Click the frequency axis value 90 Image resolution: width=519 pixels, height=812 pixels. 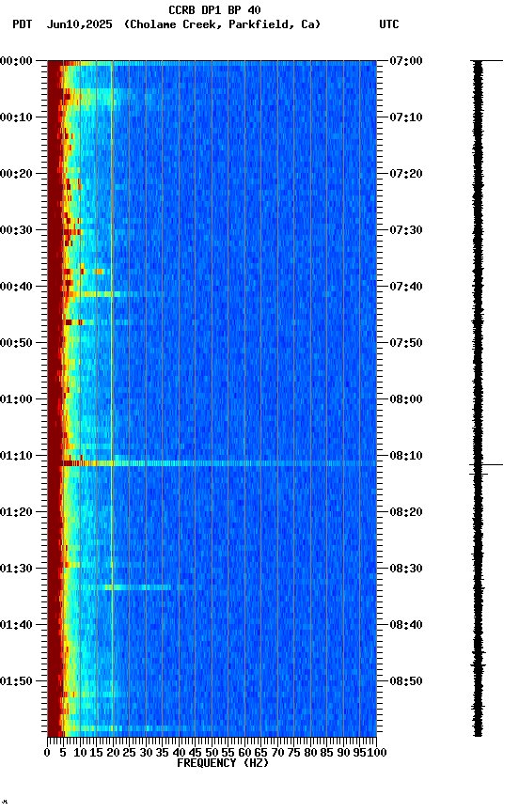coord(343,754)
